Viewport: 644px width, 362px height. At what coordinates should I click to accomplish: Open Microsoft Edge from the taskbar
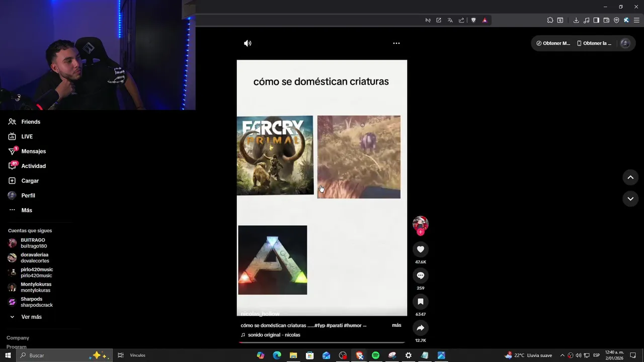[x=277, y=355]
